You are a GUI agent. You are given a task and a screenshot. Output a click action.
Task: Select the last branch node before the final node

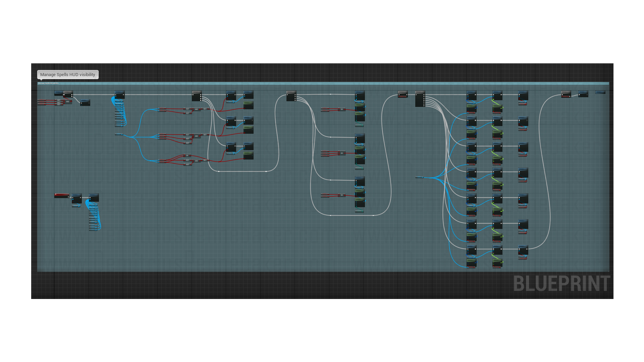pos(566,94)
